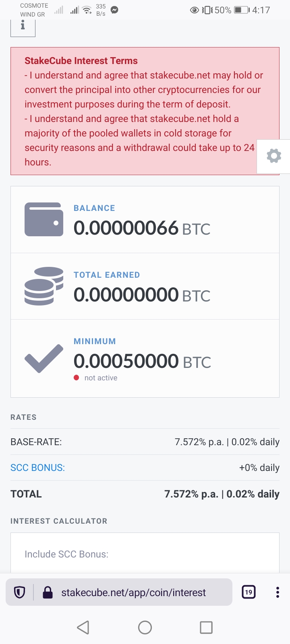Tap the red not active status dot
The height and width of the screenshot is (644, 290).
(x=77, y=378)
